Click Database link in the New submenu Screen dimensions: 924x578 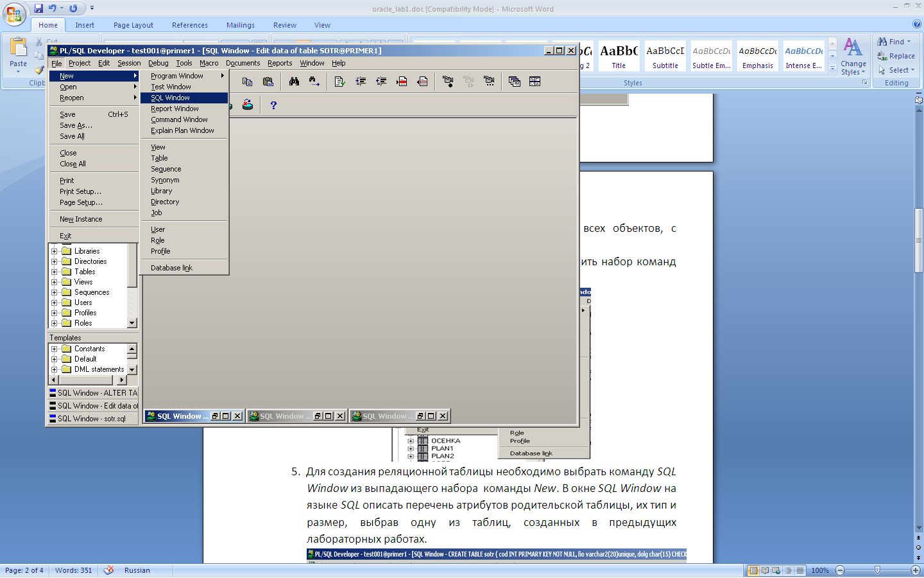[184, 268]
